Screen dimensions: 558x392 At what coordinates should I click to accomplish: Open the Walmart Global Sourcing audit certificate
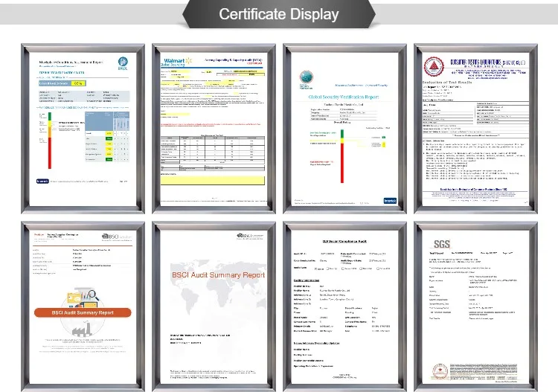(214, 129)
